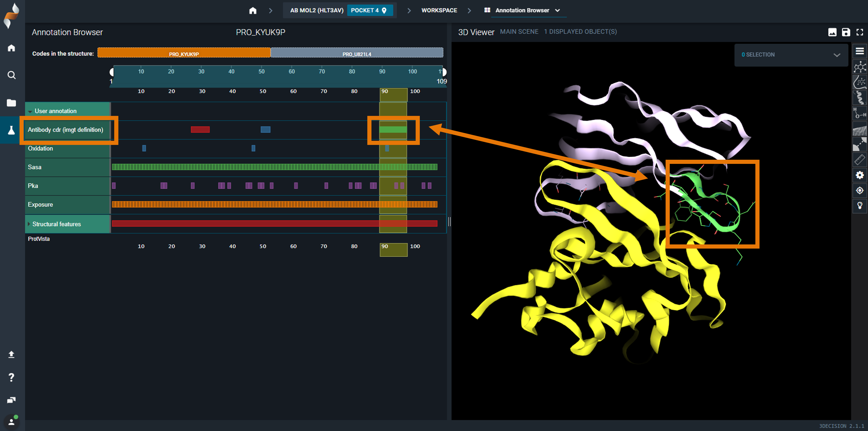Screen dimensions: 868x431
Task: Click the ProtVista label
Action: coord(39,239)
